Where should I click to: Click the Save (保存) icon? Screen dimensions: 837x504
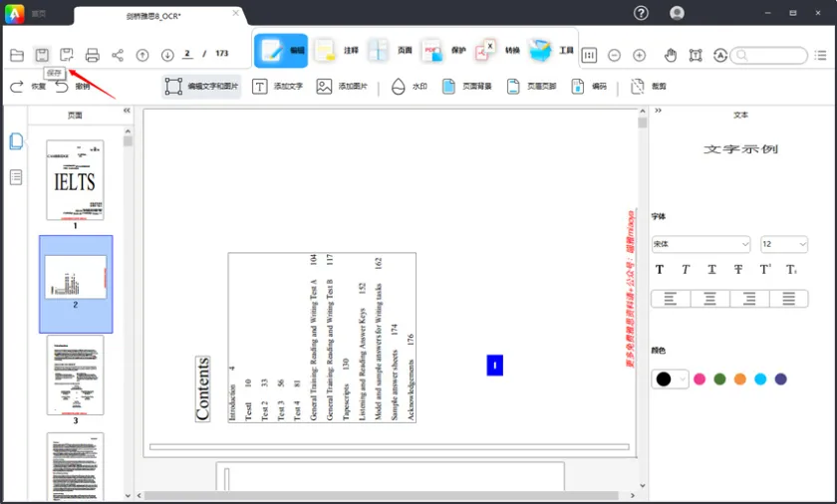(x=42, y=55)
